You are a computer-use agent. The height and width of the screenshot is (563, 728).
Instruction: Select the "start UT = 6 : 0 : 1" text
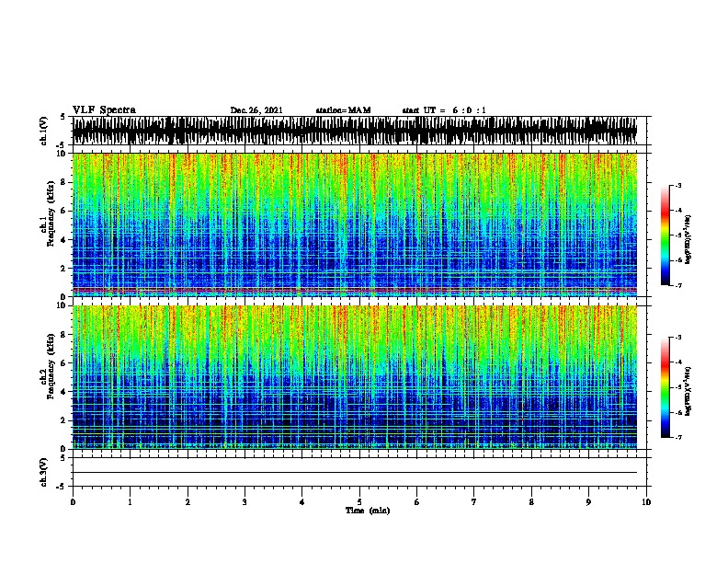[x=444, y=110]
